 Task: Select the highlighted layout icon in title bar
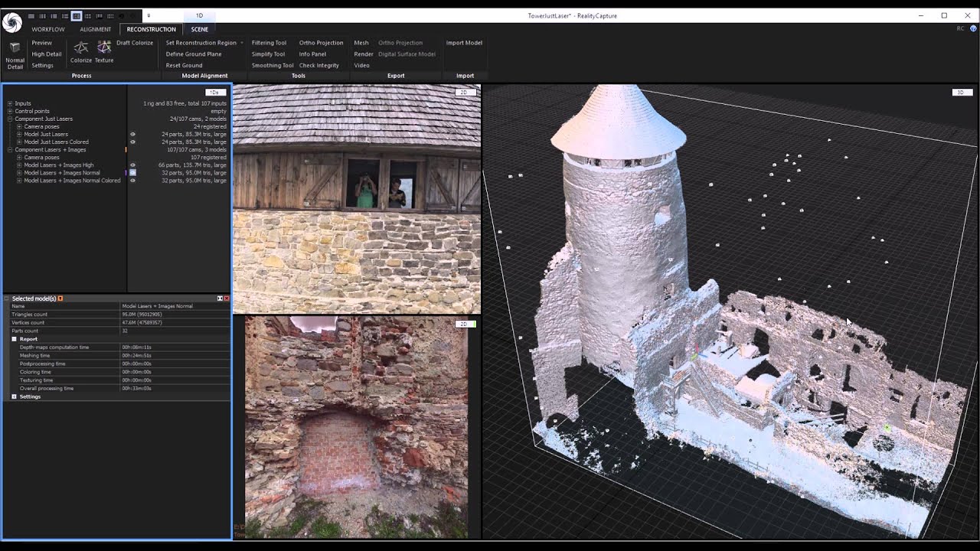tap(77, 15)
